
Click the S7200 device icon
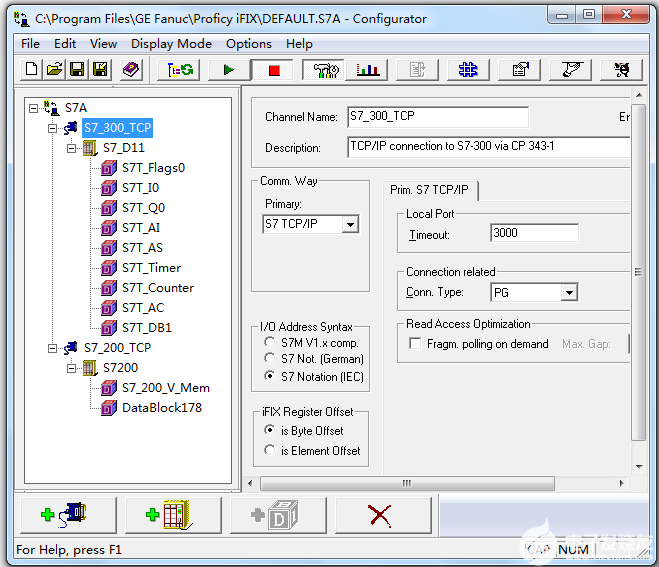click(90, 368)
